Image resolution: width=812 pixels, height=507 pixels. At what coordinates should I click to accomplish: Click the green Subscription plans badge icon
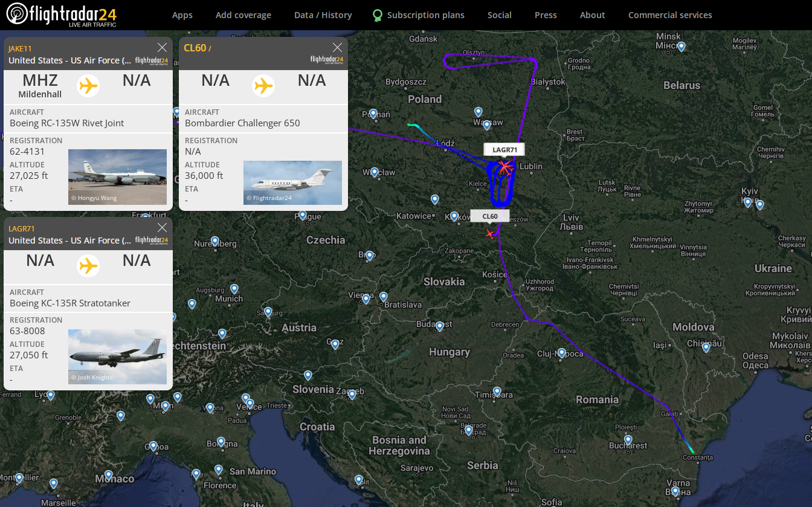(x=378, y=15)
